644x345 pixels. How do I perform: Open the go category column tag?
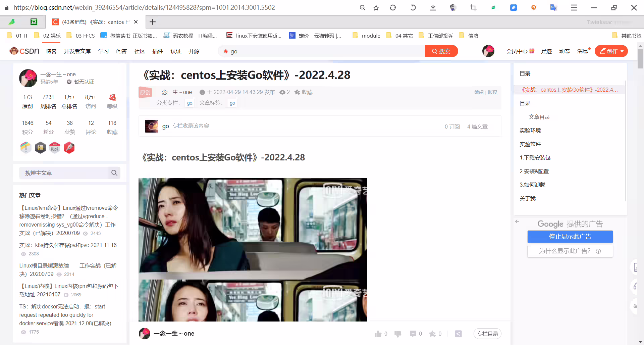coord(190,103)
